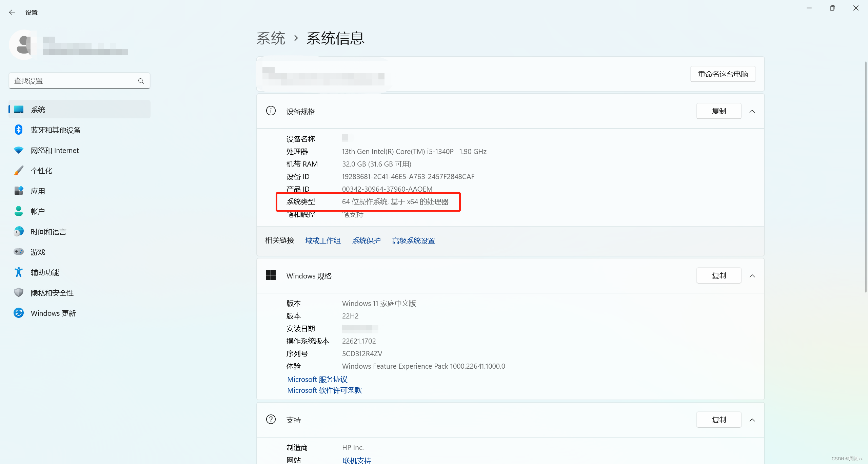Collapse the 支持 section chevron
Screen dimensions: 868x464
point(752,420)
